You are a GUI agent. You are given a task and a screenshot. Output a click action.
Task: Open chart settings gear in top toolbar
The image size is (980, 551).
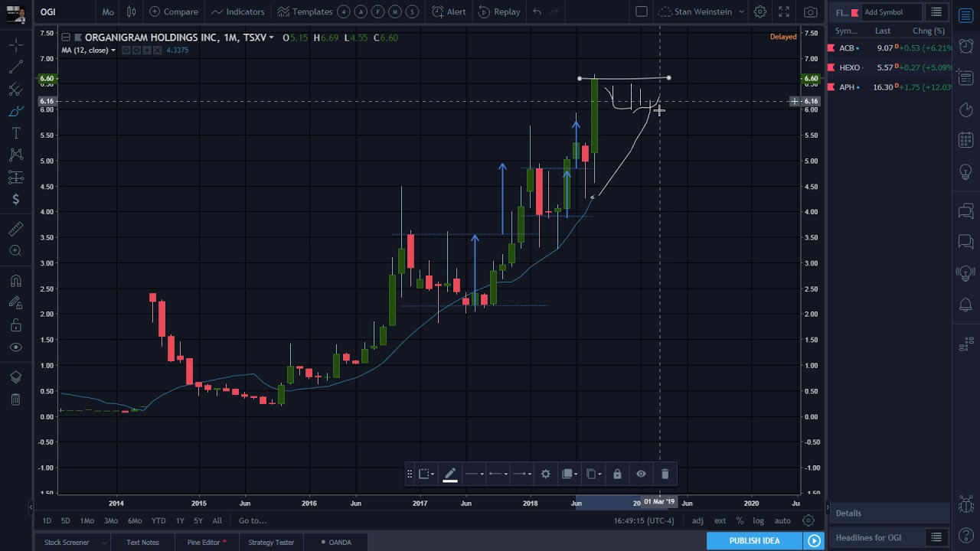759,11
